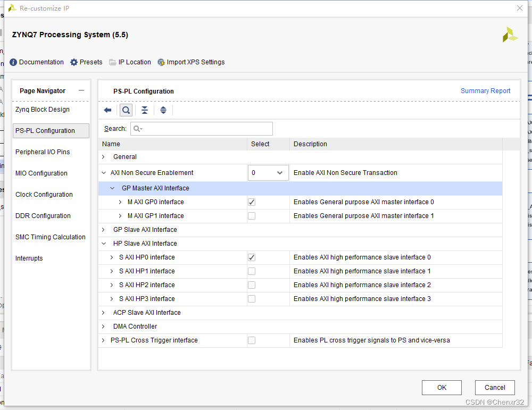Viewport: 532px width, 410px height.
Task: Enable S AXI HP1 interface checkbox
Action: click(252, 271)
